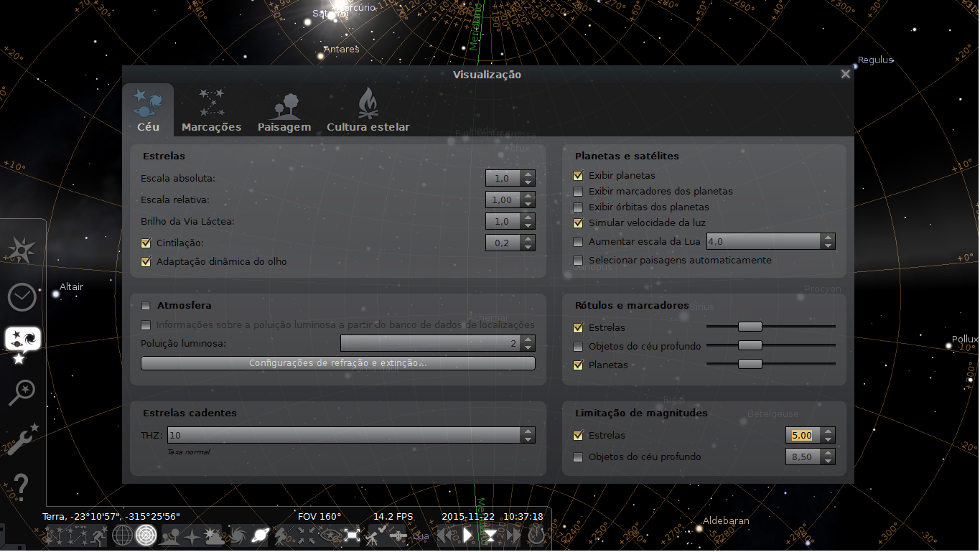
Task: Enable Objetos do céu profundo labels checkbox
Action: (x=579, y=347)
